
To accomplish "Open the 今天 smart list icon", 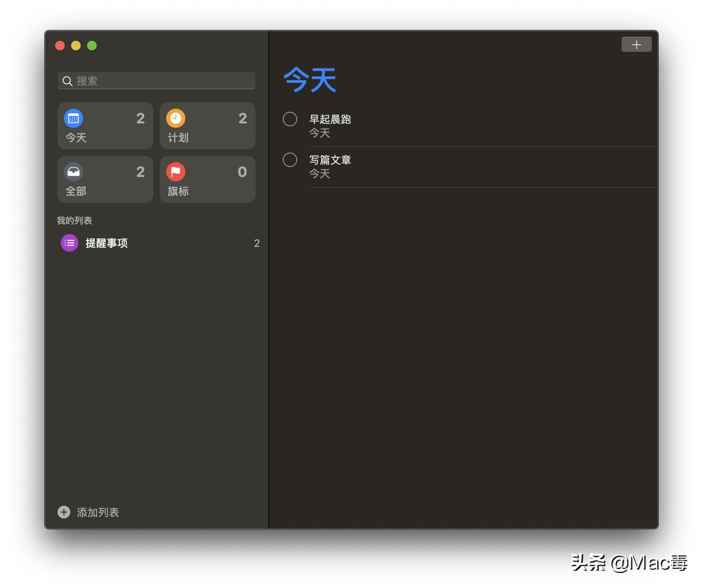I will [x=73, y=118].
